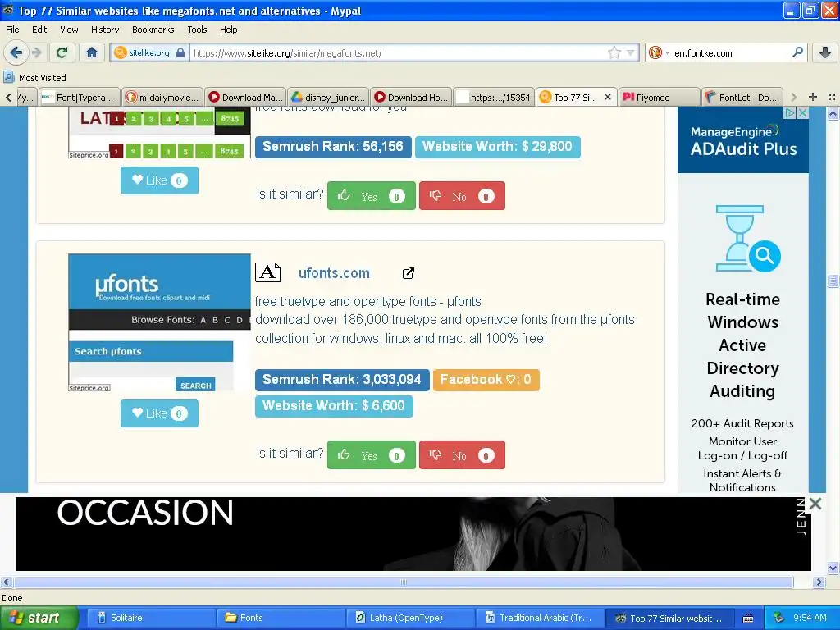840x630 pixels.
Task: Open the Home page icon
Action: [x=92, y=52]
